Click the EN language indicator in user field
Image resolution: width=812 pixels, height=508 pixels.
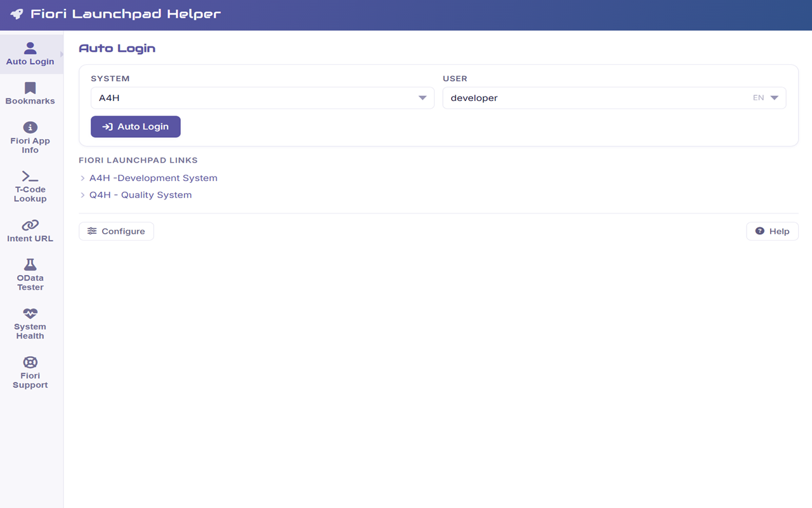[758, 98]
